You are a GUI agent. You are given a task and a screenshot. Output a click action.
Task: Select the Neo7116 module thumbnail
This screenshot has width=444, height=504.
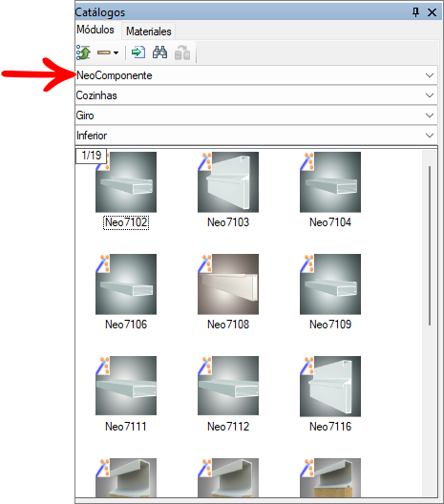pos(330,386)
